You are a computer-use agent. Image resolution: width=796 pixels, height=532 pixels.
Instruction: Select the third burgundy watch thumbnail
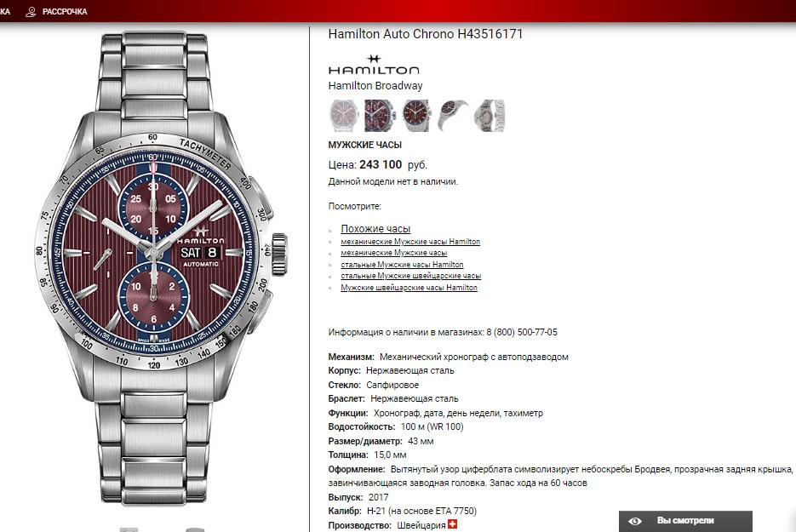point(415,116)
